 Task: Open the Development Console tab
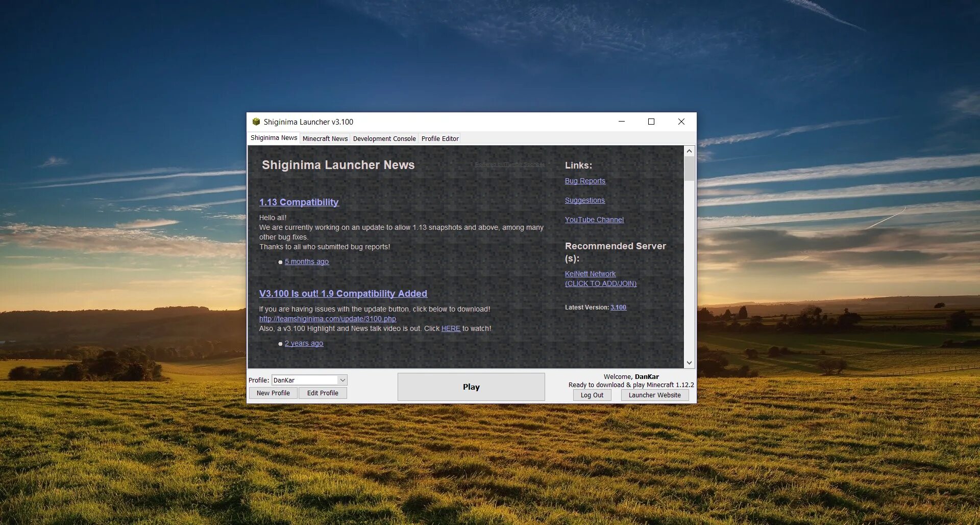coord(384,138)
